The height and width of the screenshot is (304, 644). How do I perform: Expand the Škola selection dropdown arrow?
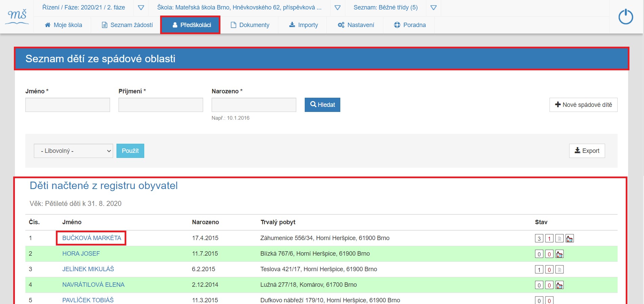click(338, 8)
